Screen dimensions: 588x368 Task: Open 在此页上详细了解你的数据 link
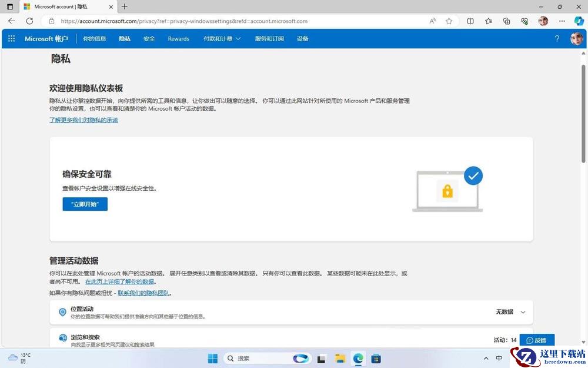pos(119,281)
